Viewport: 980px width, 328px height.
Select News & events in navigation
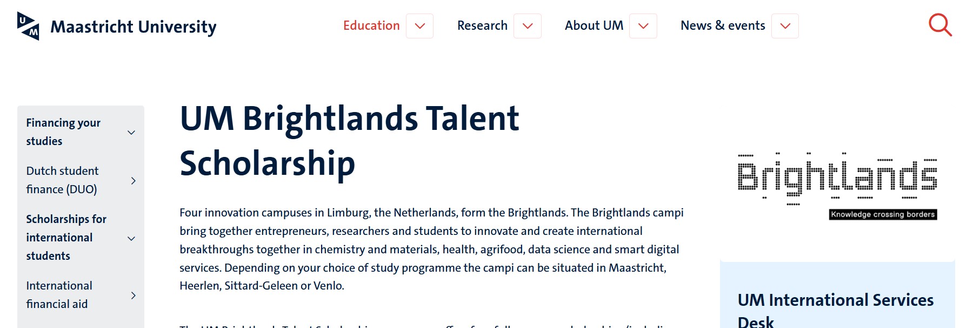[723, 25]
